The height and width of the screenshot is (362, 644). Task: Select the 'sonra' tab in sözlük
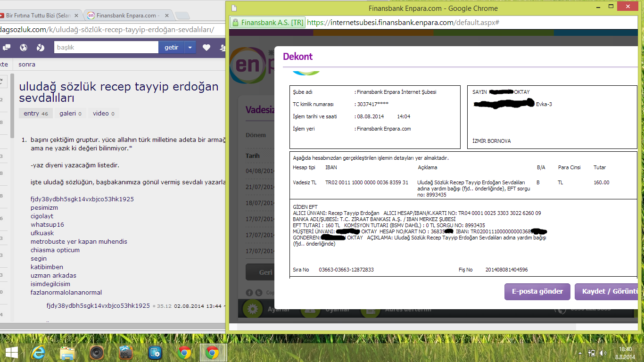pos(27,64)
